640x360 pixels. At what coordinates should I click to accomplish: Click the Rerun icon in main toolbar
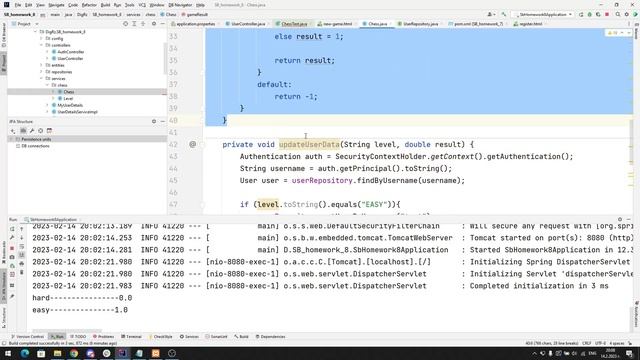click(581, 14)
